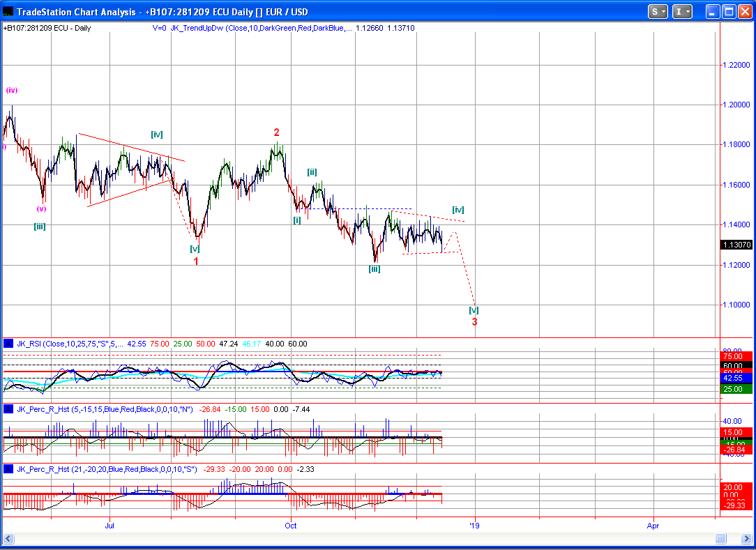756x550 pixels.
Task: Click the -7.44 value in Perc_R header
Action: pyautogui.click(x=302, y=409)
